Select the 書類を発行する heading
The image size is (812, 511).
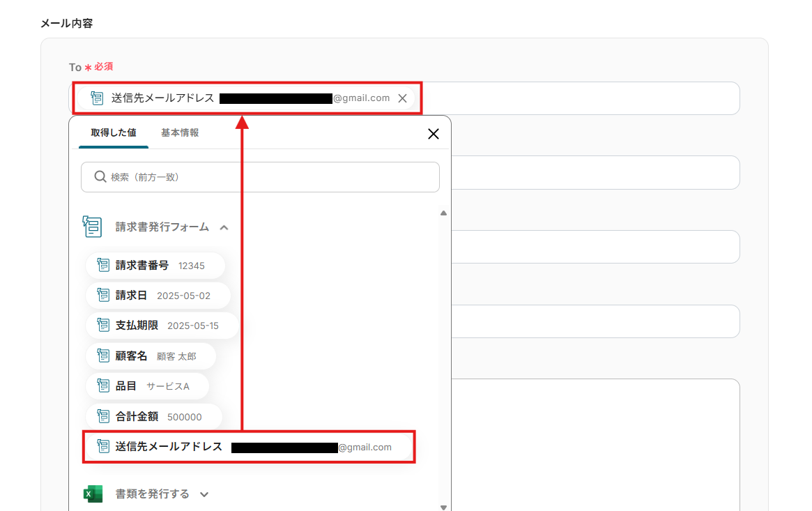[x=152, y=494]
